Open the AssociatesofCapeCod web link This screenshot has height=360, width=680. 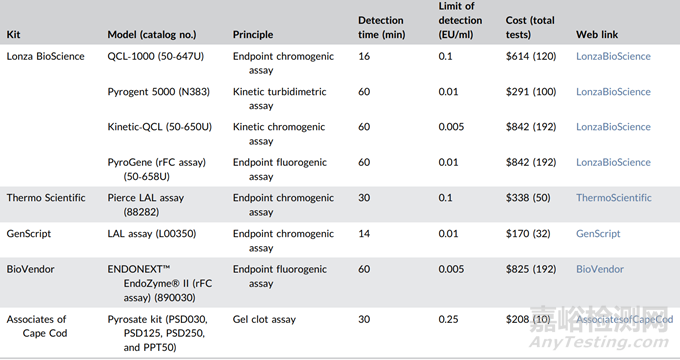pyautogui.click(x=624, y=320)
